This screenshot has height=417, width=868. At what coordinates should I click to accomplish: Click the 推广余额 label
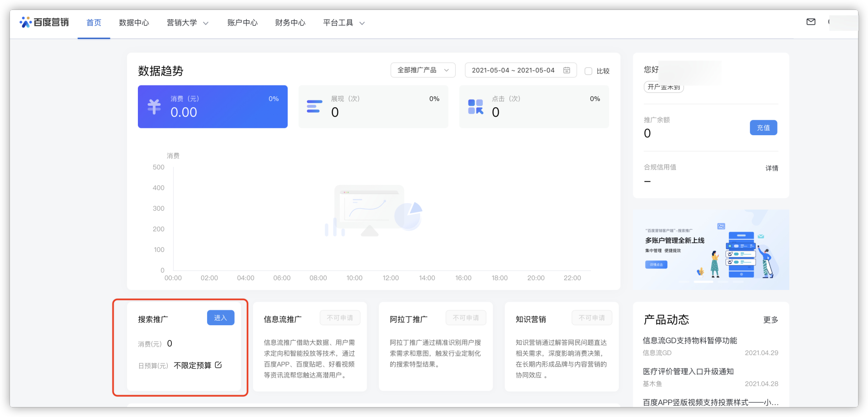point(657,120)
